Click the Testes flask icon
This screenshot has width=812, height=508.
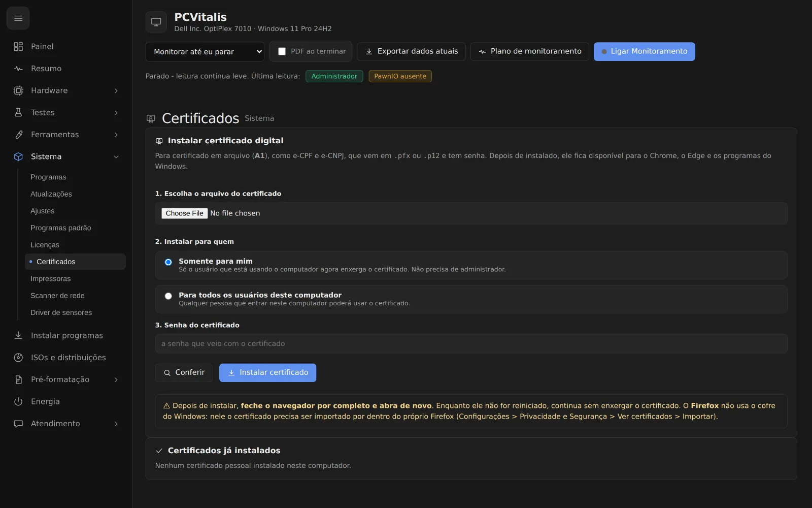coord(18,112)
